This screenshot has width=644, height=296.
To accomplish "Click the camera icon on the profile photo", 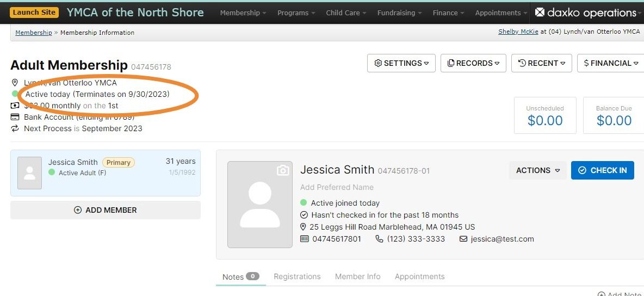I will pyautogui.click(x=283, y=170).
